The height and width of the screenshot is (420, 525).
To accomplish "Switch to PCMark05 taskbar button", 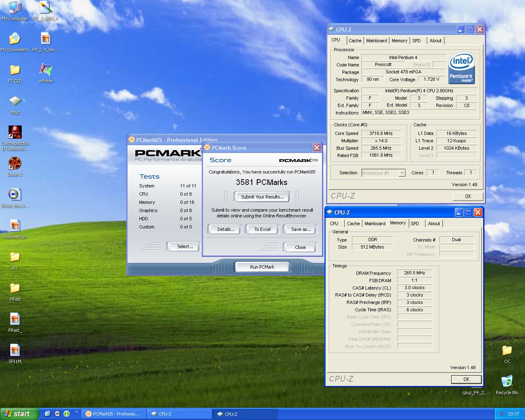I will pyautogui.click(x=114, y=414).
